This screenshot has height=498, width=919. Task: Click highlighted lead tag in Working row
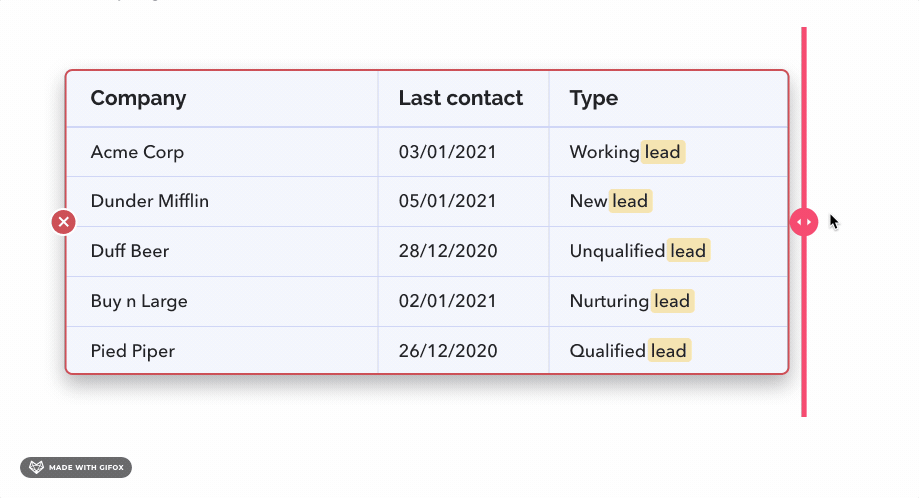pyautogui.click(x=662, y=152)
